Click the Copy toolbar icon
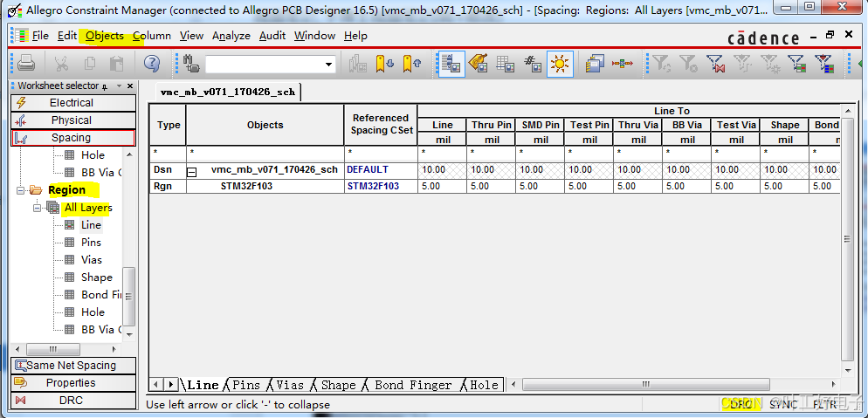The width and height of the screenshot is (868, 418). click(x=89, y=64)
